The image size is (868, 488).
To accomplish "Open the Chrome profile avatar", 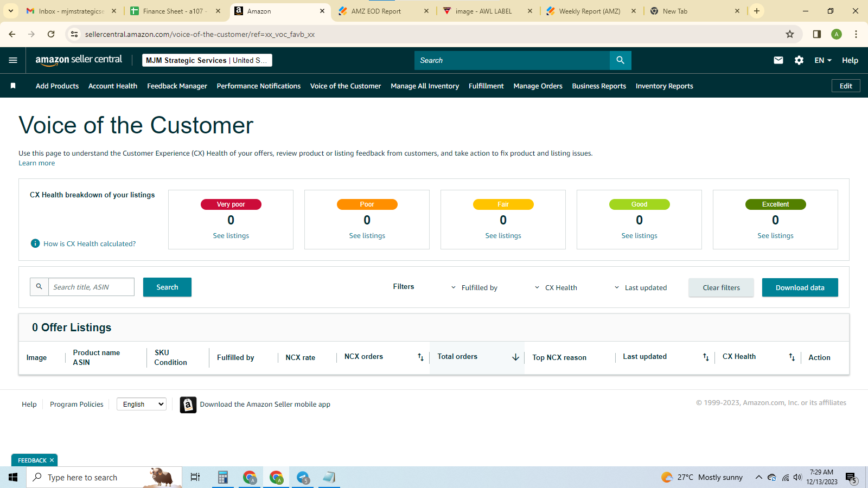I will coord(837,34).
